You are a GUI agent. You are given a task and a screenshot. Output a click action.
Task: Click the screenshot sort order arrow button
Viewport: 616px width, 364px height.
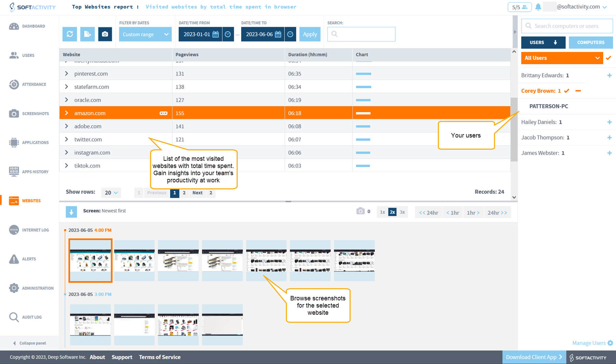pos(71,212)
